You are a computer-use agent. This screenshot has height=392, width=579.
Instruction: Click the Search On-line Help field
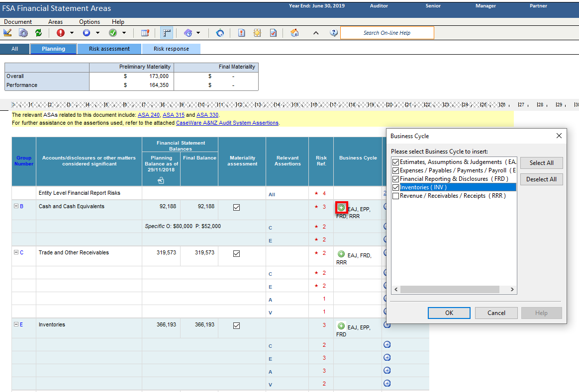tap(387, 33)
